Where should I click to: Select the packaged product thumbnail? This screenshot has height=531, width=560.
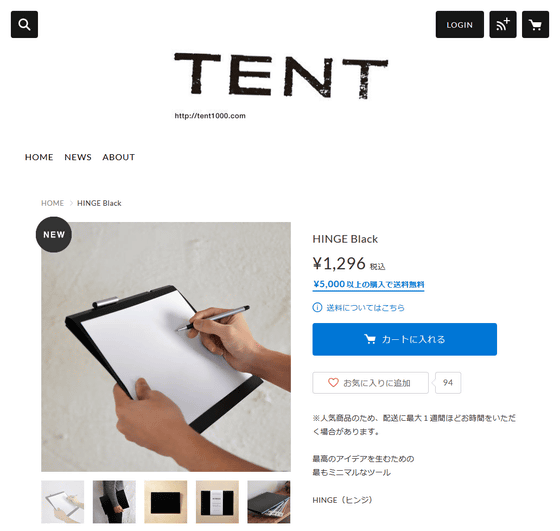pos(217,502)
